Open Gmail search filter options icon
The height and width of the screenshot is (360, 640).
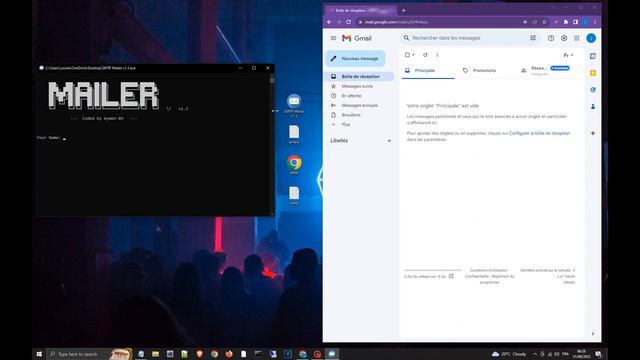[533, 38]
